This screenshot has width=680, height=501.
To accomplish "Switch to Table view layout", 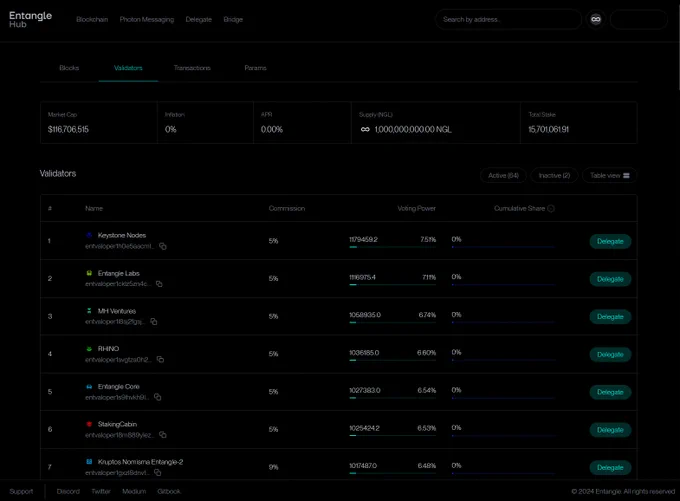I will pyautogui.click(x=609, y=176).
